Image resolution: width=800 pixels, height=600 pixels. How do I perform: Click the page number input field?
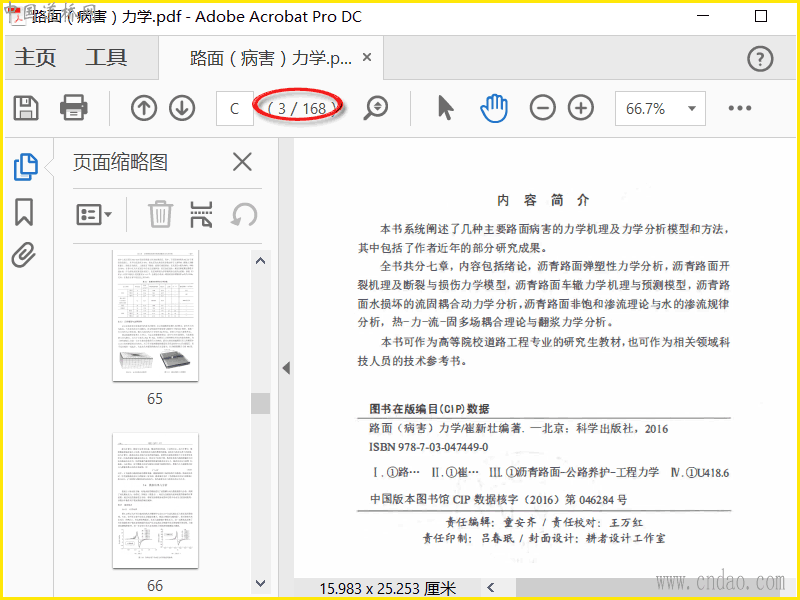[235, 108]
